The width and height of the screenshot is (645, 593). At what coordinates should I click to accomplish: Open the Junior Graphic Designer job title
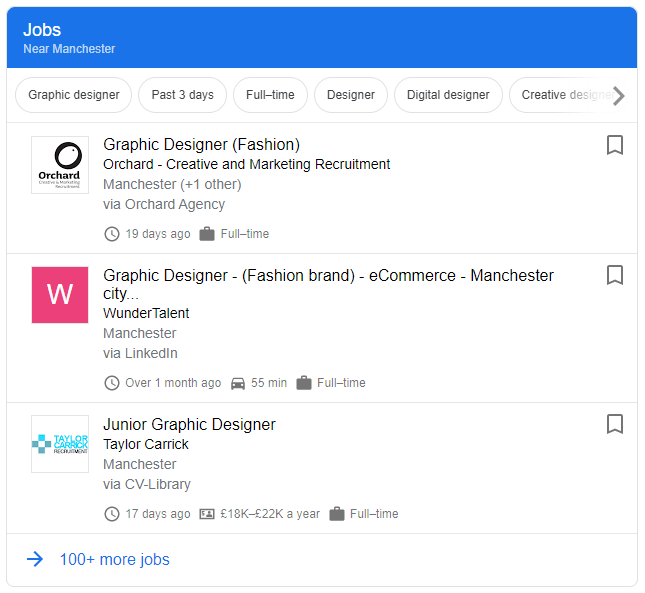189,424
